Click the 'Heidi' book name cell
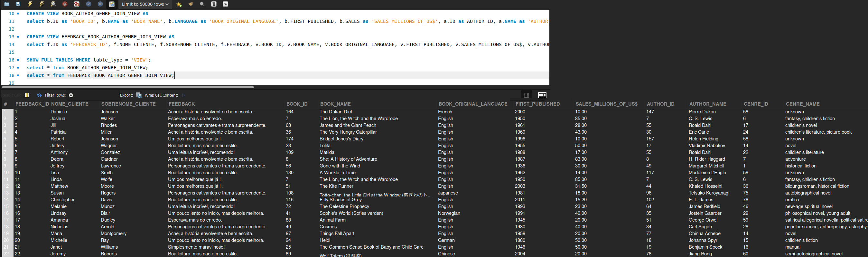This screenshot has height=257, width=868. (325, 240)
